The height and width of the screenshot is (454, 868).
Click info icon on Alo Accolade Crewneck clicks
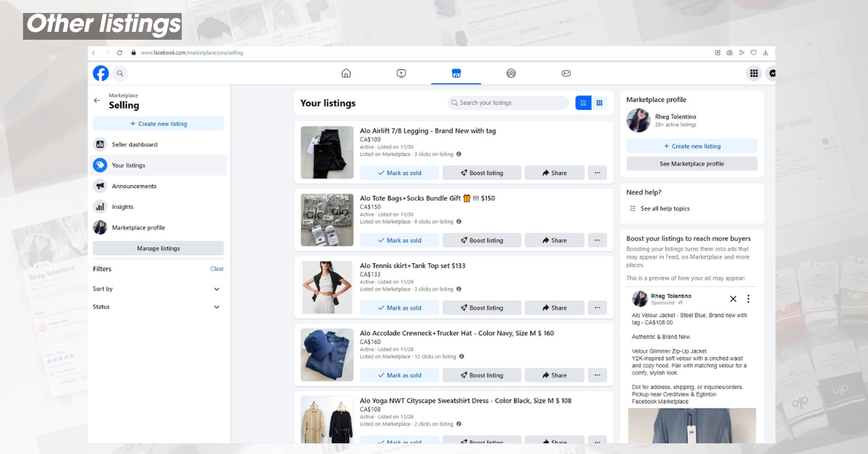pos(461,356)
